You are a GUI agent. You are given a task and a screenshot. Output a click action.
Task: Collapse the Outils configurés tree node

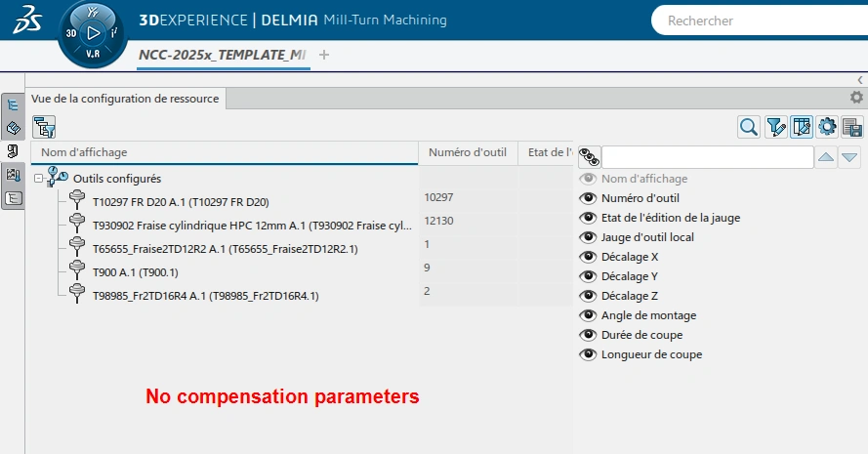coord(38,179)
